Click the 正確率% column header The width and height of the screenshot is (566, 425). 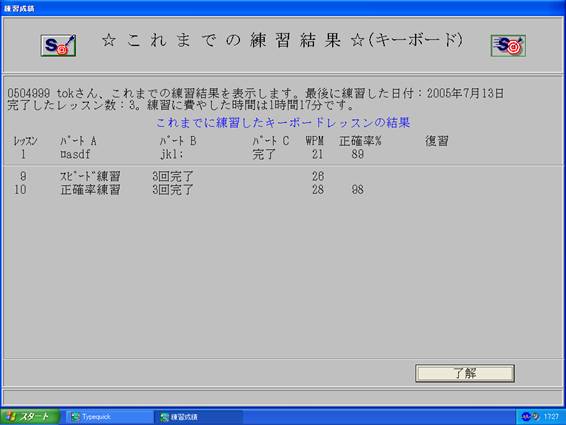[x=360, y=141]
